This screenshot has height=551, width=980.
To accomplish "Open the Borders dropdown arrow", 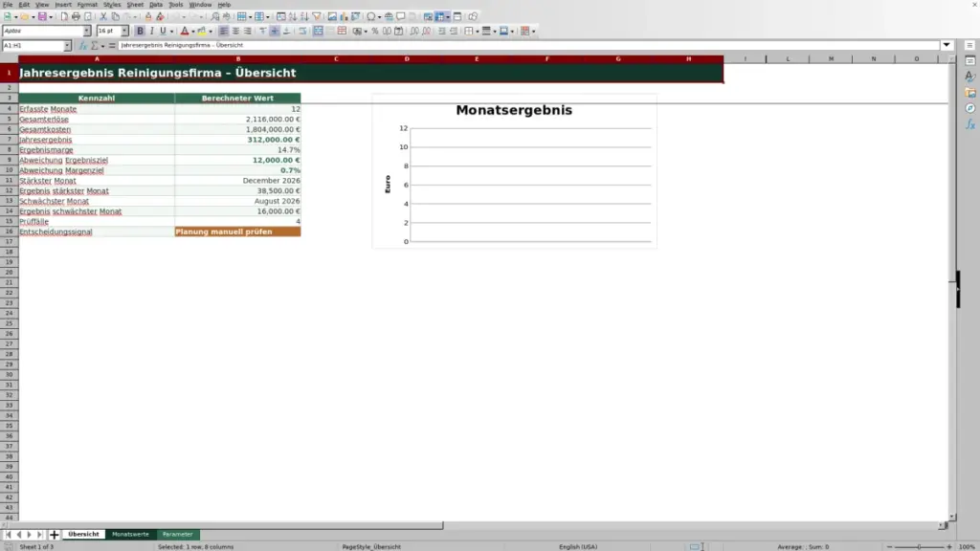I will [x=478, y=31].
